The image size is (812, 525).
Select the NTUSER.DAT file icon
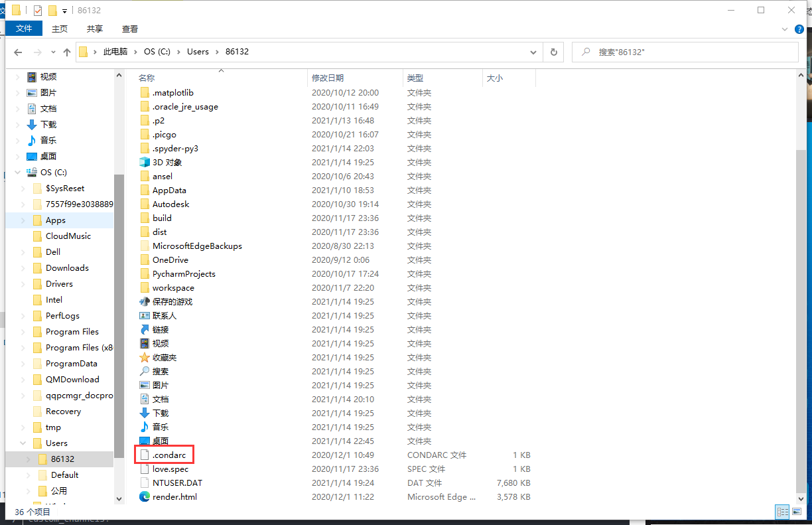point(145,483)
